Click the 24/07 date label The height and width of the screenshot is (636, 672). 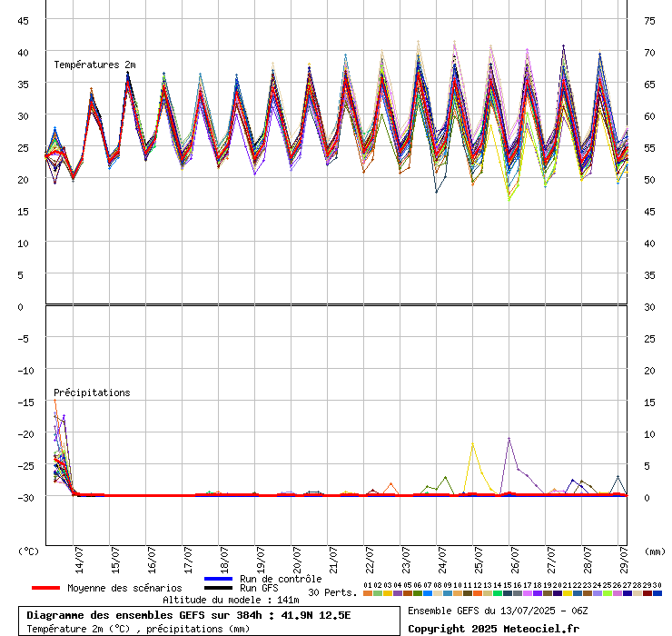pyautogui.click(x=443, y=560)
